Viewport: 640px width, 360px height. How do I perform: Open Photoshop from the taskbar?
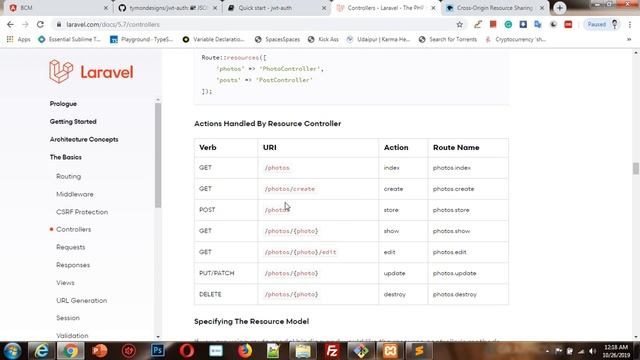tap(158, 351)
